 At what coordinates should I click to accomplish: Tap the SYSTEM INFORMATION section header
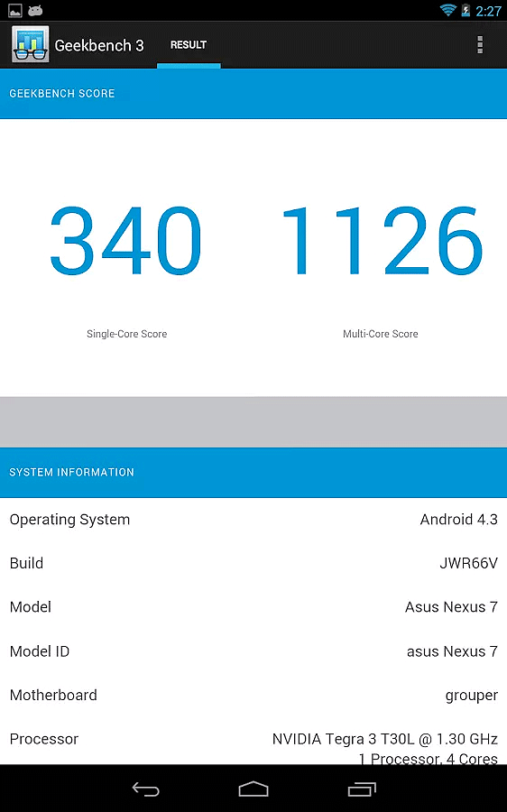(253, 472)
